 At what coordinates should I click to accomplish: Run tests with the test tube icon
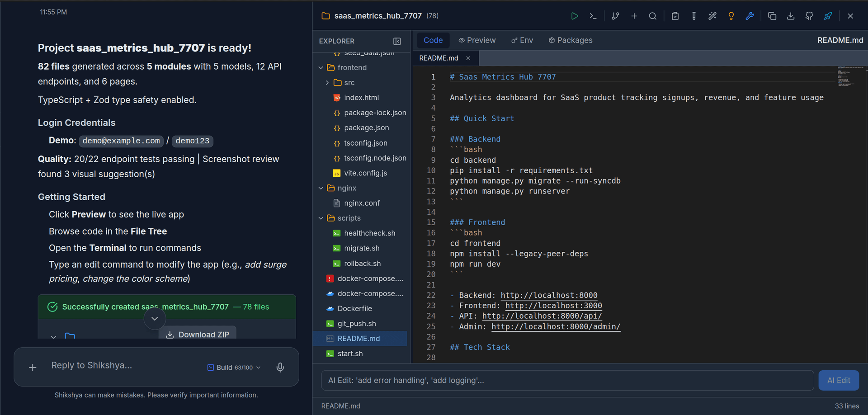point(693,16)
